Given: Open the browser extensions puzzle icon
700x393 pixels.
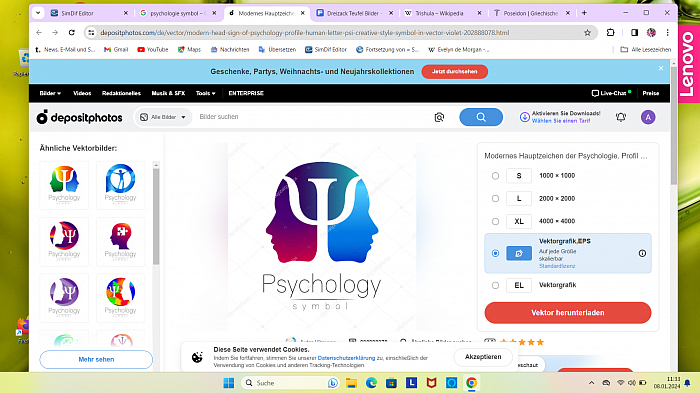Looking at the screenshot, I should click(x=610, y=32).
